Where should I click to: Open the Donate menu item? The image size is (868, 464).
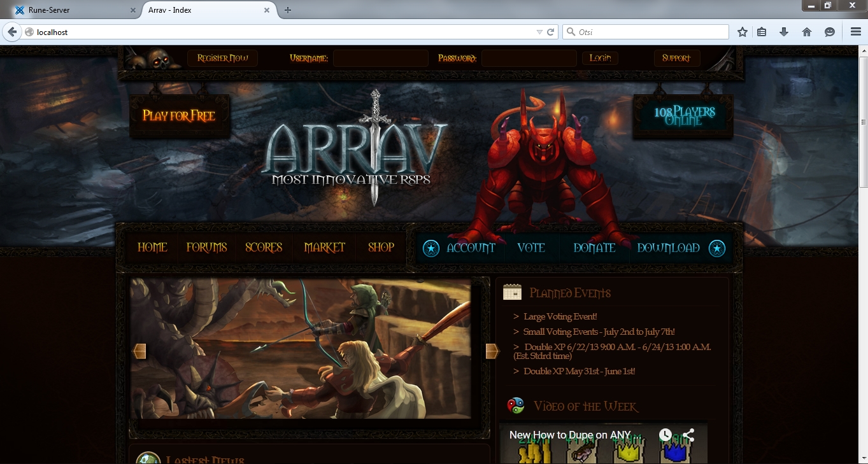click(x=595, y=248)
